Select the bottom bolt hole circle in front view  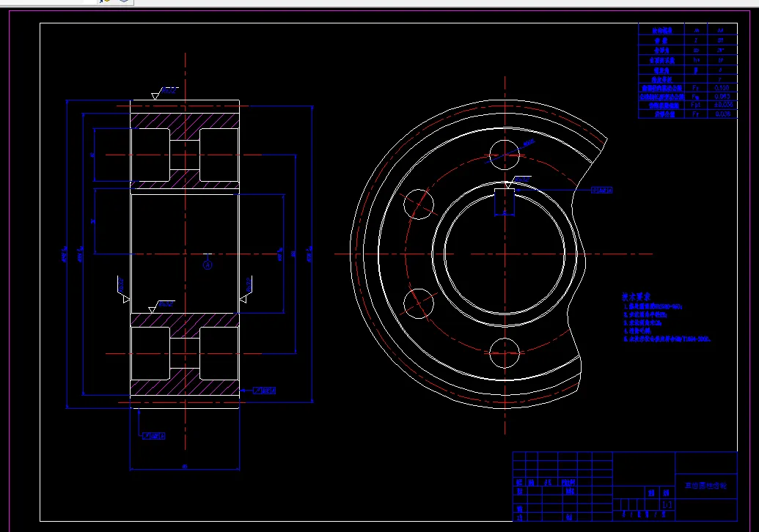505,353
